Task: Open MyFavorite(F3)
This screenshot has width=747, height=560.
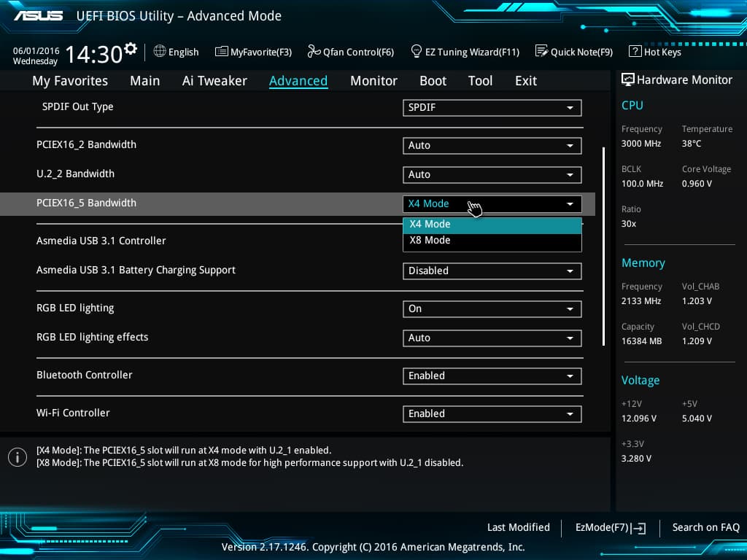Action: coord(253,52)
